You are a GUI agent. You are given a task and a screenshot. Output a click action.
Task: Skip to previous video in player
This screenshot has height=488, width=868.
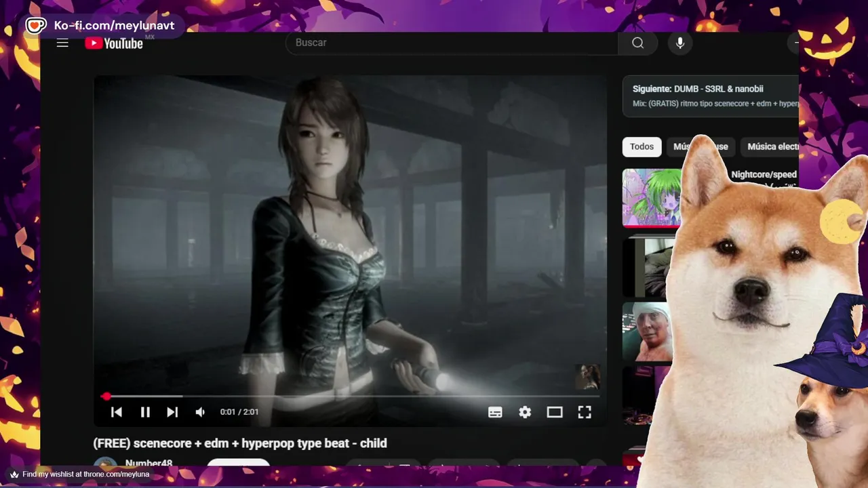click(x=117, y=412)
